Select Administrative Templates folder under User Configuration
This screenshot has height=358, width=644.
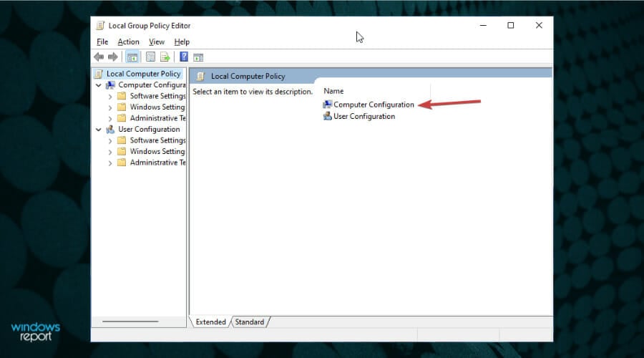pos(157,163)
